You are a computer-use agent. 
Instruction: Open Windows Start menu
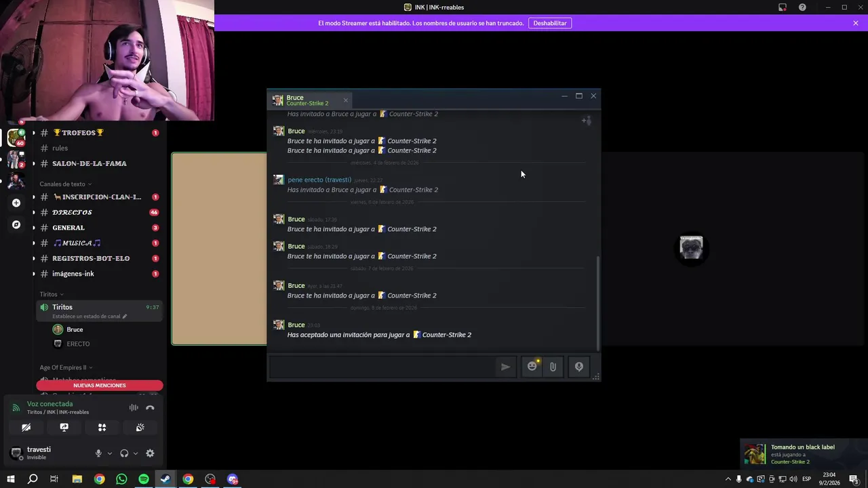[11, 479]
